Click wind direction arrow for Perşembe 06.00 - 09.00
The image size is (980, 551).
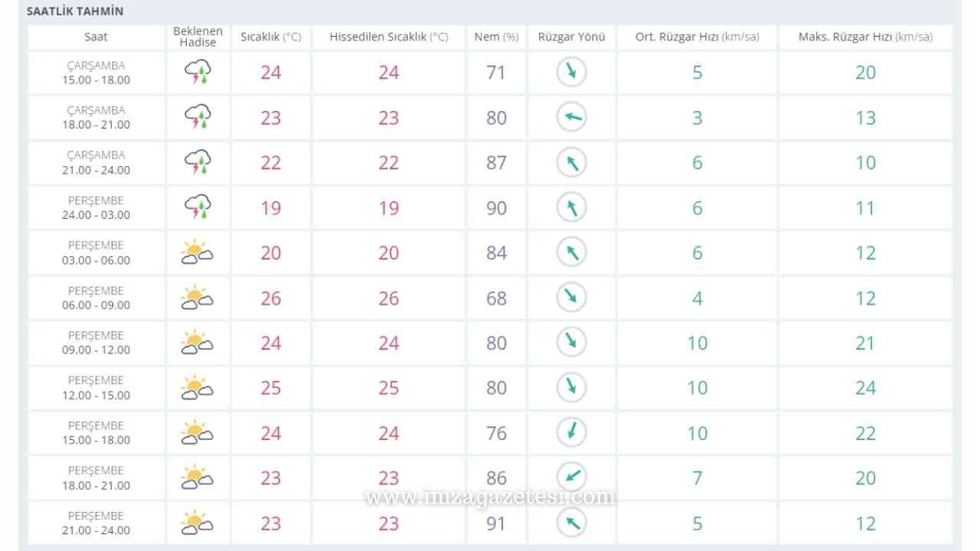571,298
